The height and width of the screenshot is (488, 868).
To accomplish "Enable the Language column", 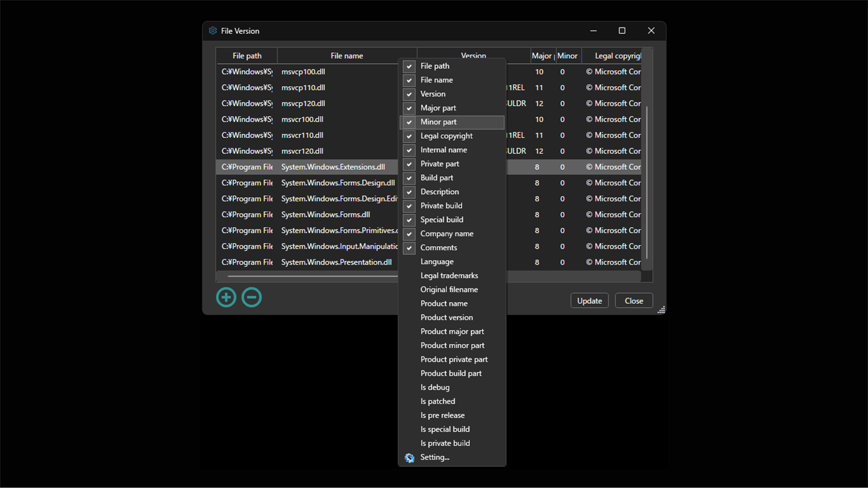I will coord(437,261).
